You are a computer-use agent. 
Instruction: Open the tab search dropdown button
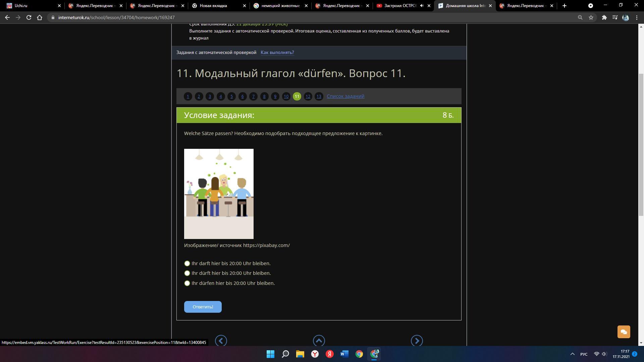click(591, 6)
